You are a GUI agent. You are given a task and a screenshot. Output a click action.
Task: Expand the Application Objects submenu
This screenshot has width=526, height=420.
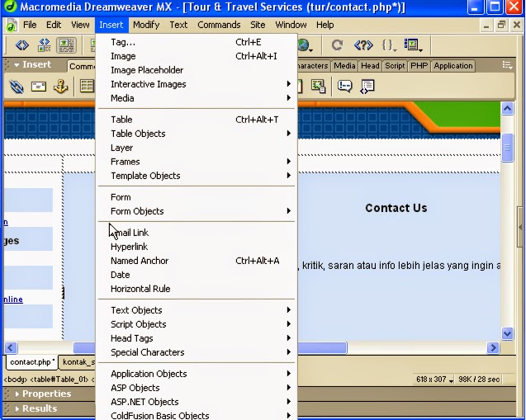point(197,374)
